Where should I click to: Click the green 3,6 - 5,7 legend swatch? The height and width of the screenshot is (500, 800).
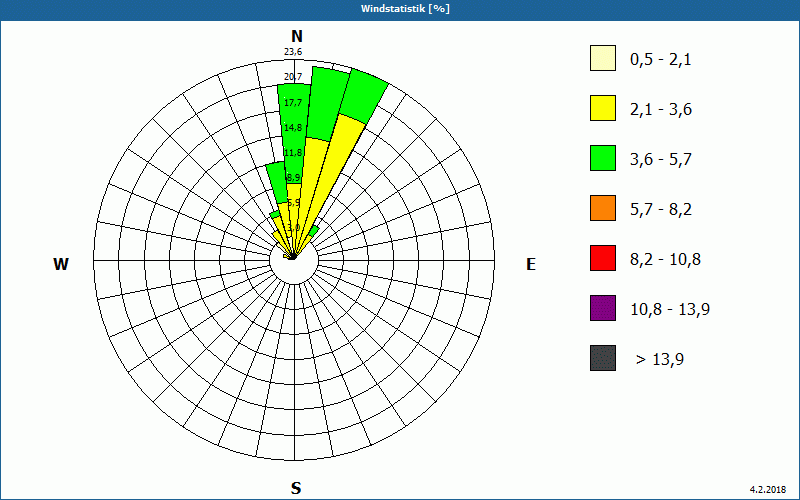(603, 158)
